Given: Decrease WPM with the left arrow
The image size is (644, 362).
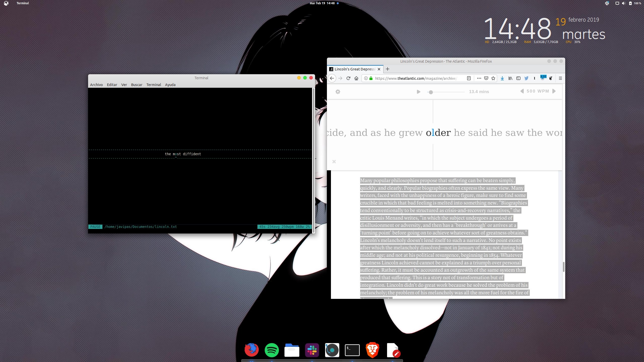Looking at the screenshot, I should [x=522, y=91].
